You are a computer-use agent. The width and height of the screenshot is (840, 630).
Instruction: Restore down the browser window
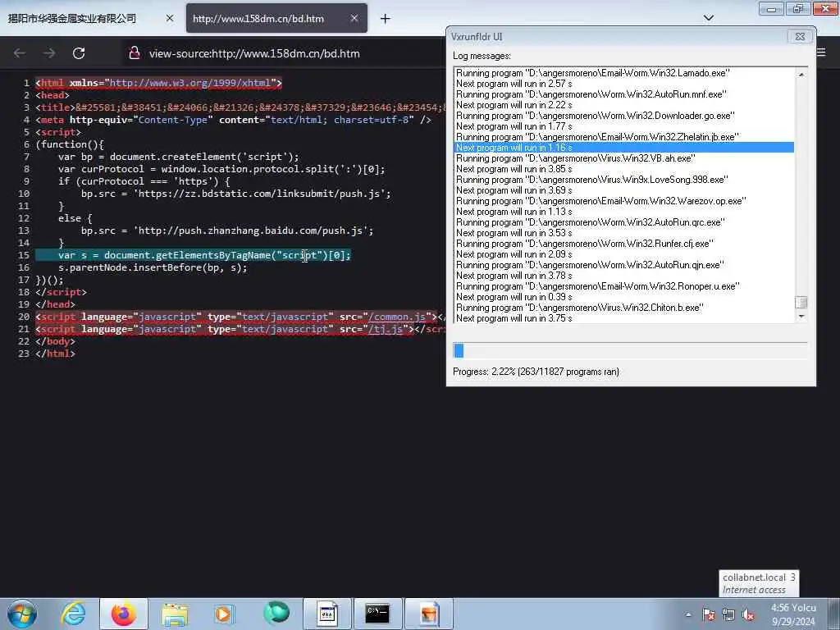pyautogui.click(x=798, y=8)
